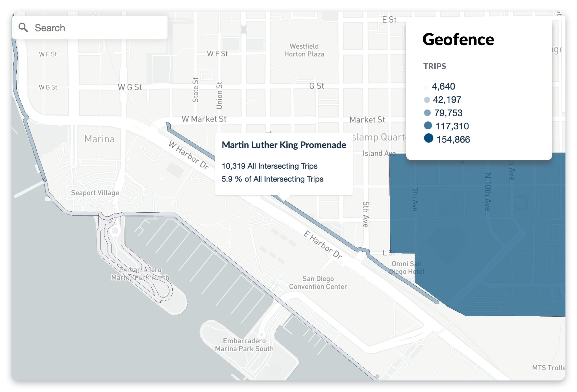Select the 4,640 trips legend swatch
The height and width of the screenshot is (392, 577).
[x=426, y=87]
